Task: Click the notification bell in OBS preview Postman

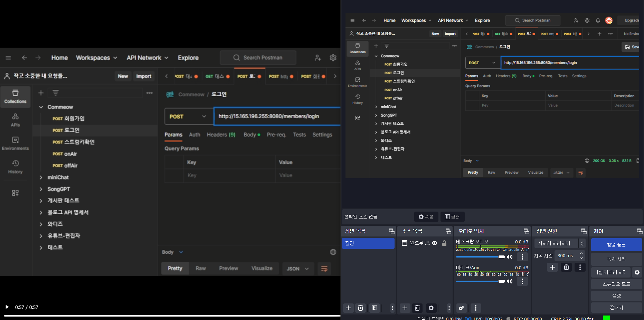Action: (598, 20)
